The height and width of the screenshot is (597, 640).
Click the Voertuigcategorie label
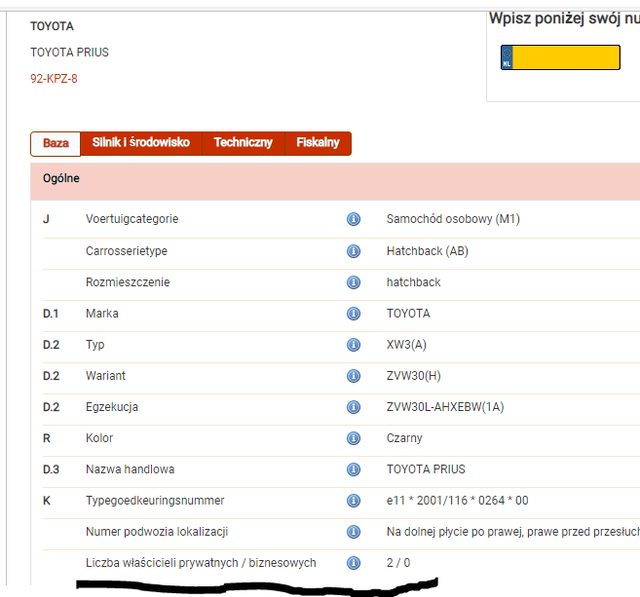(x=132, y=219)
